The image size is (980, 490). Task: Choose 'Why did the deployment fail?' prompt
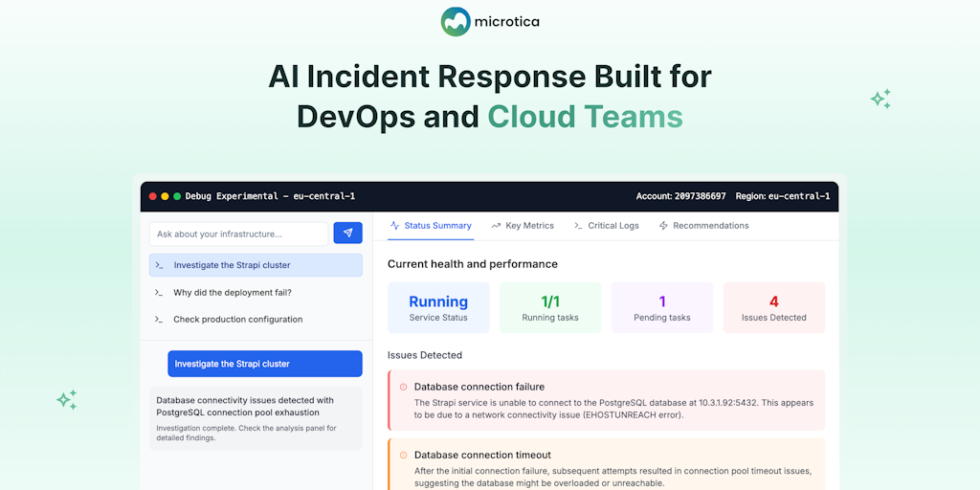click(233, 293)
